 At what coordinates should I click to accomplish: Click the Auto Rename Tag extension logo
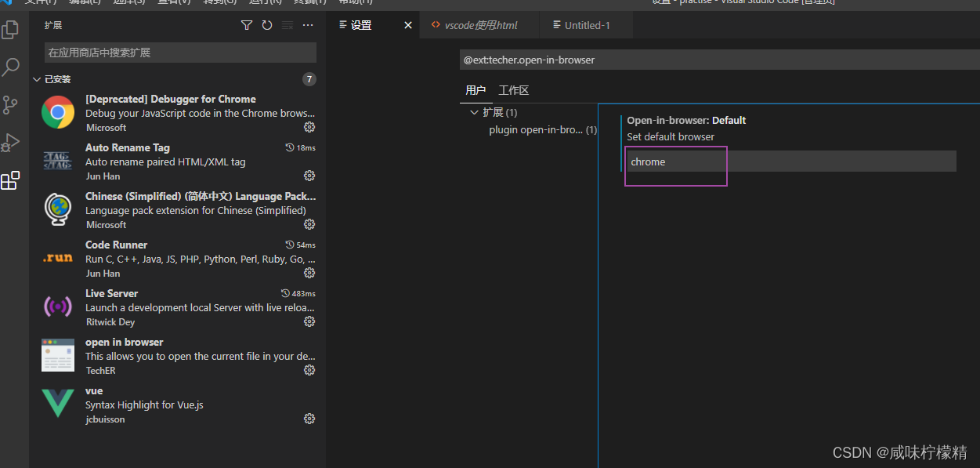coord(58,161)
